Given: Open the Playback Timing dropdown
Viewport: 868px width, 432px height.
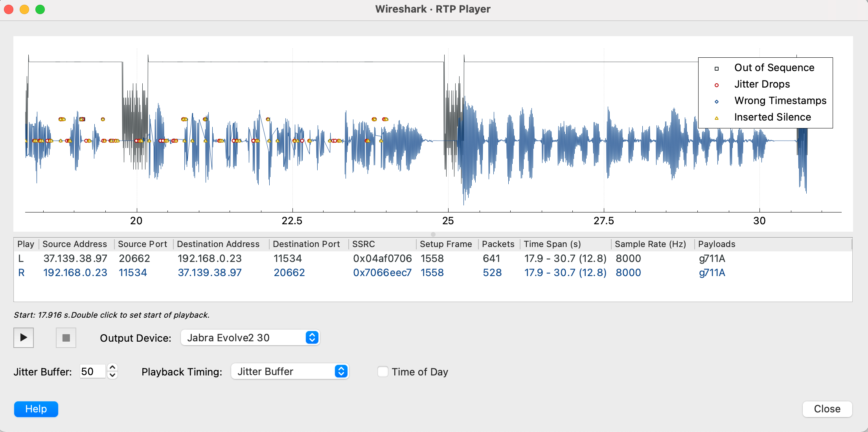Looking at the screenshot, I should [x=290, y=372].
